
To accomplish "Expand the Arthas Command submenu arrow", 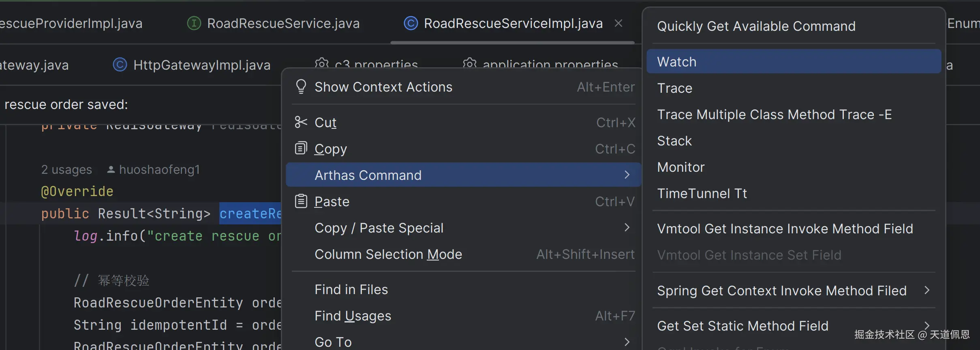I will coord(627,175).
